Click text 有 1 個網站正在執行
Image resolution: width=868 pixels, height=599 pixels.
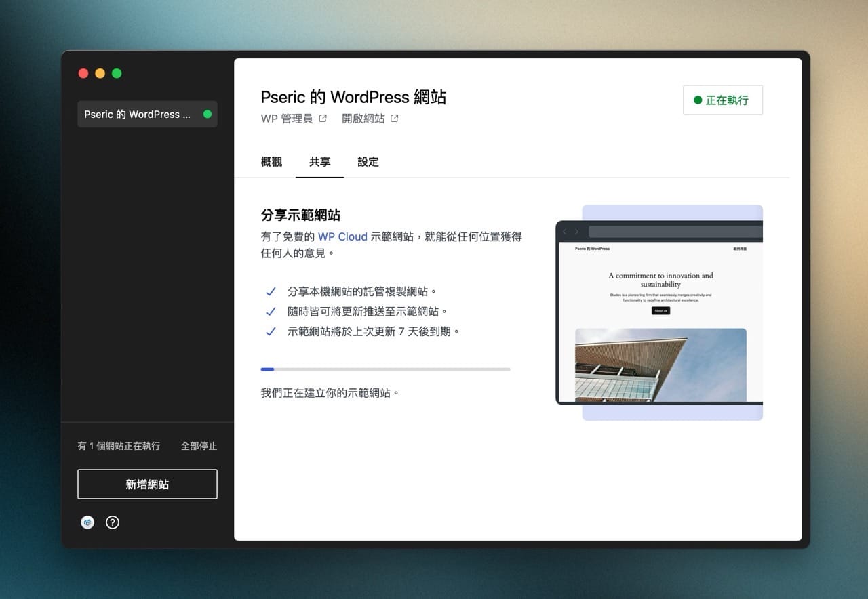pyautogui.click(x=119, y=446)
